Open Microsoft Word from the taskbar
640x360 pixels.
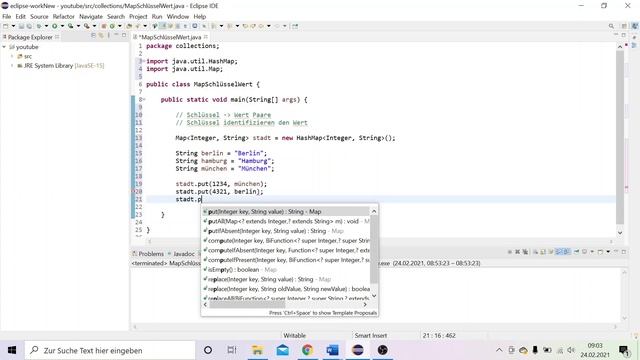point(332,350)
